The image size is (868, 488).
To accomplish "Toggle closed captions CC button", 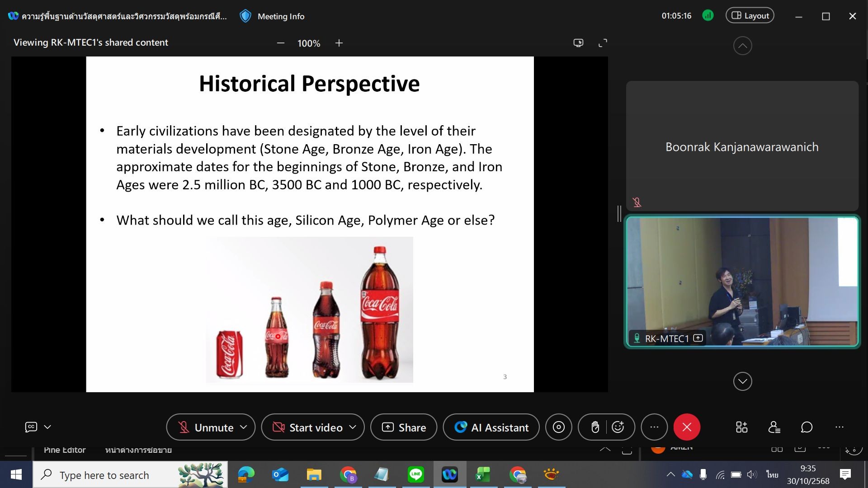I will [31, 427].
